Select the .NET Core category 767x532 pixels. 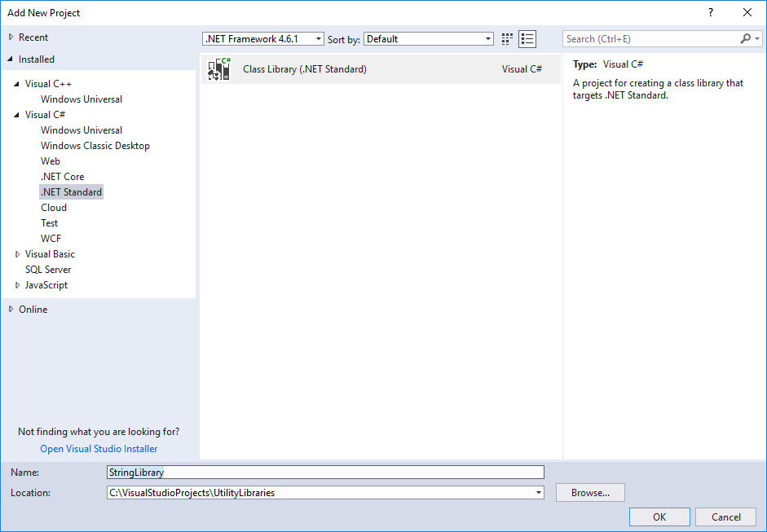pos(63,176)
